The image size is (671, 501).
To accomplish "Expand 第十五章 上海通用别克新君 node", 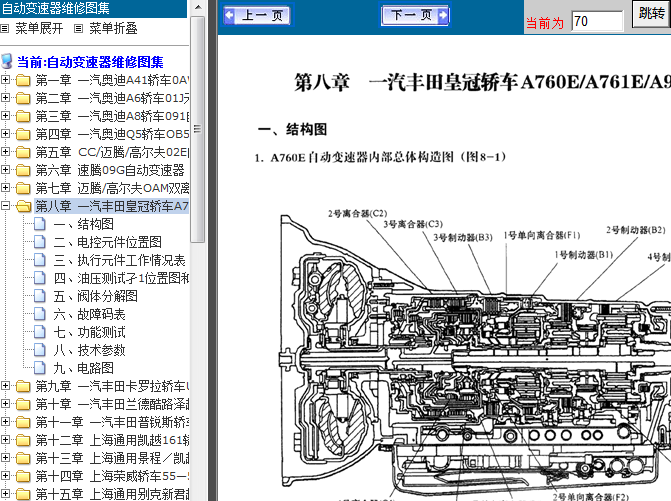I will (x=5, y=494).
